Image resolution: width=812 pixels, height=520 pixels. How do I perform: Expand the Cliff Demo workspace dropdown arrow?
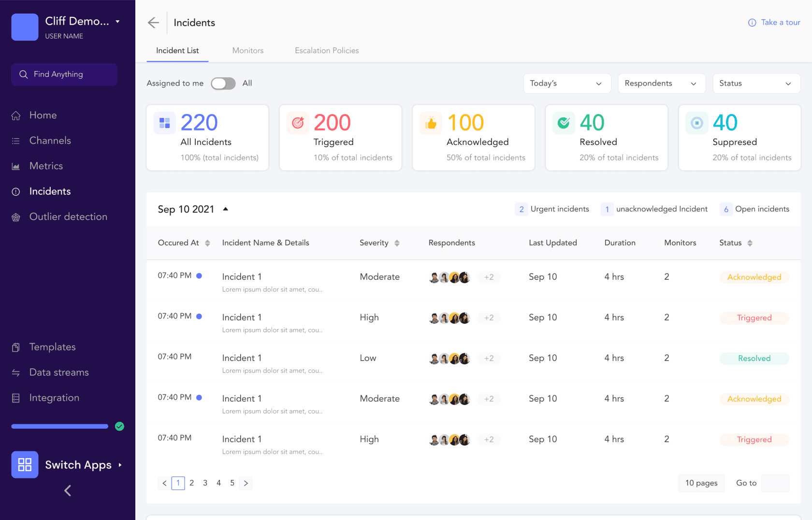coord(118,22)
